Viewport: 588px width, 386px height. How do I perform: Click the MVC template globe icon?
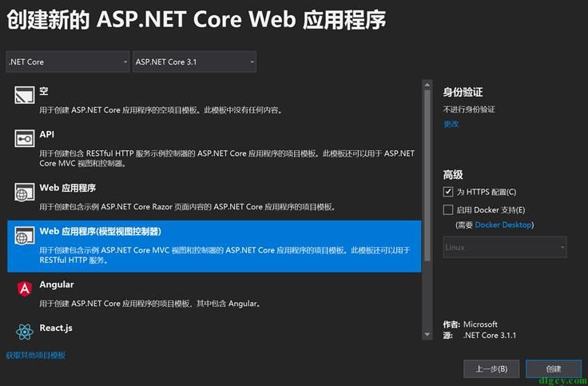[x=25, y=236]
